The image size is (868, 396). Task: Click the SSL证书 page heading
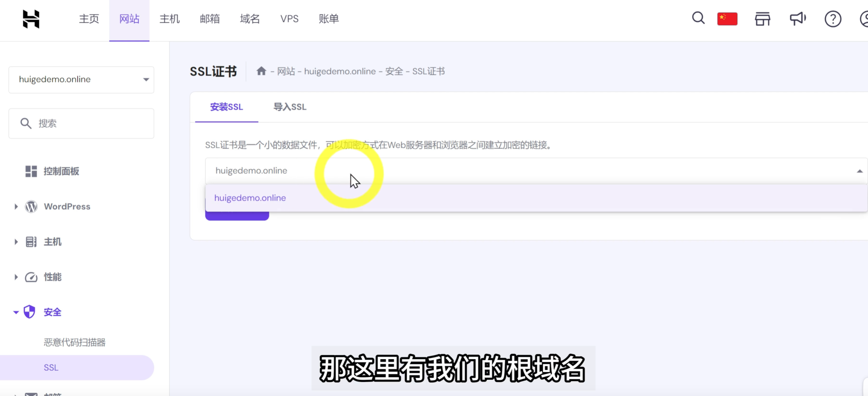pos(213,71)
